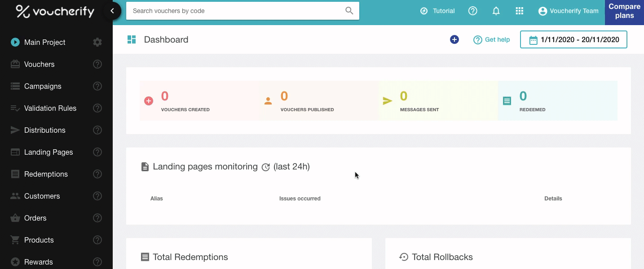Show help for Products
The width and height of the screenshot is (644, 269).
97,240
